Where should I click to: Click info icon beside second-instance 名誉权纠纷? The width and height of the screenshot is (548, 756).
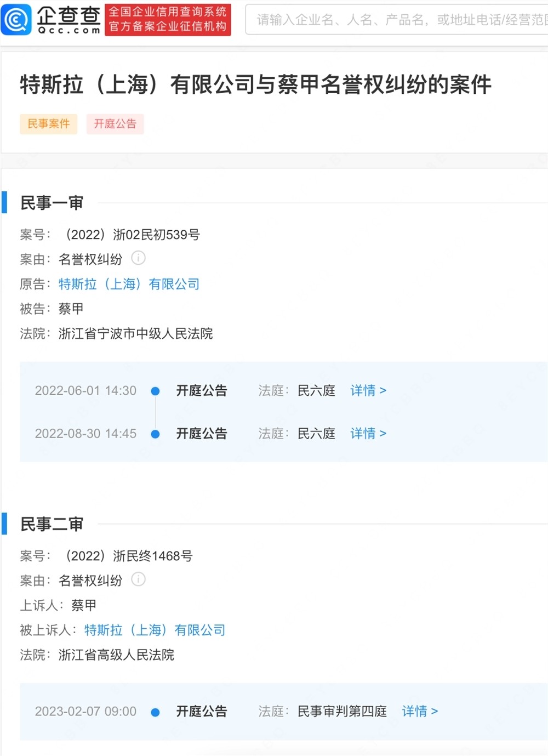(x=139, y=579)
